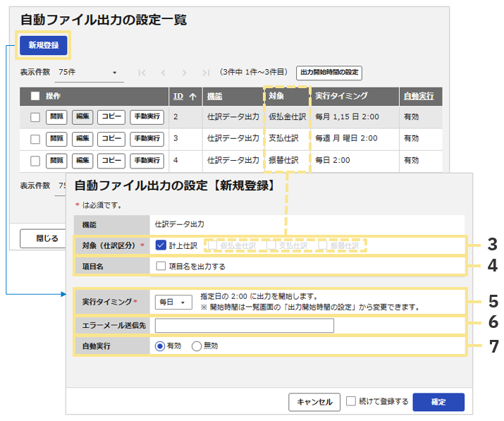This screenshot has height=421, width=504.
Task: Check the 振替仕訳 checkbox in the dialog
Action: coord(322,245)
